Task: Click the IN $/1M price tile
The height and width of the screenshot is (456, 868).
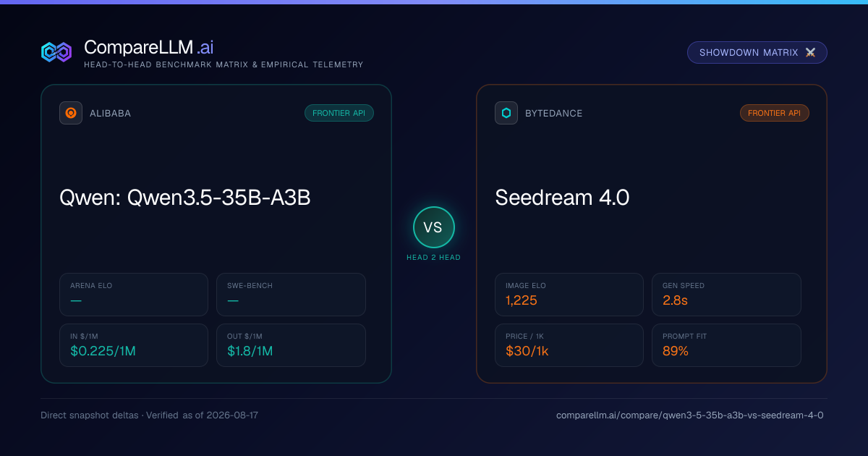Action: tap(134, 345)
